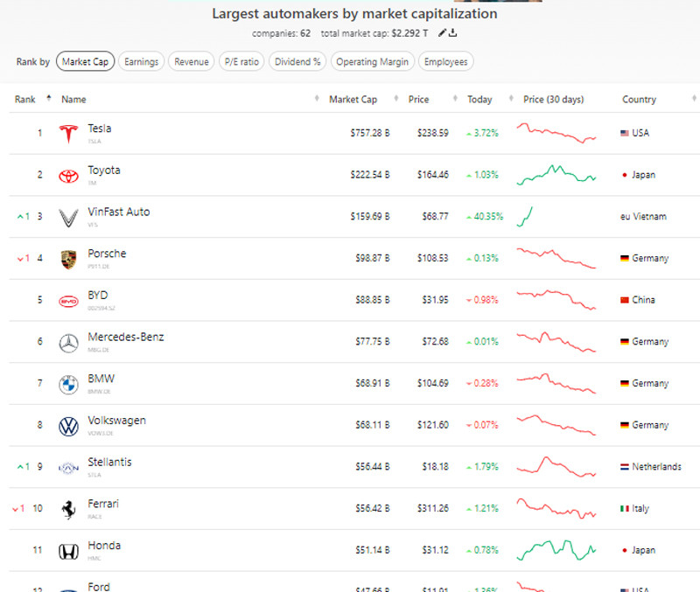Switch ranking to Operating Margin
700x592 pixels.
coord(372,62)
